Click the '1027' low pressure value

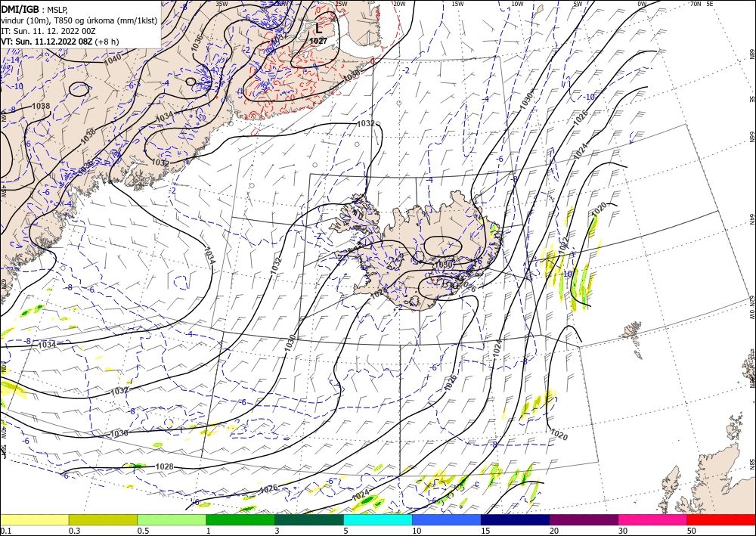pyautogui.click(x=318, y=41)
